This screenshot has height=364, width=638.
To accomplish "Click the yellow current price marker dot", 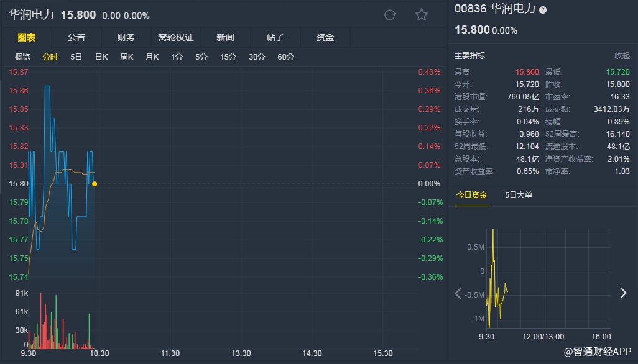I will point(95,184).
